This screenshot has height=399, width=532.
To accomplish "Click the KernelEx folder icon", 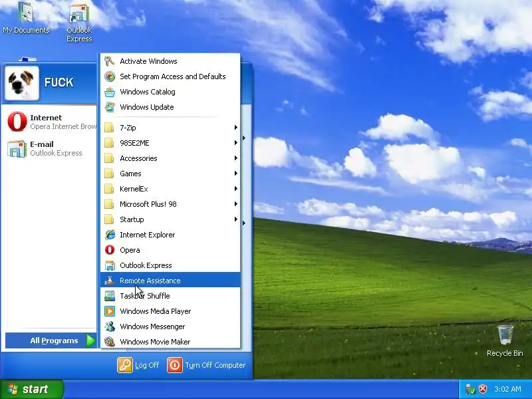I will (109, 189).
